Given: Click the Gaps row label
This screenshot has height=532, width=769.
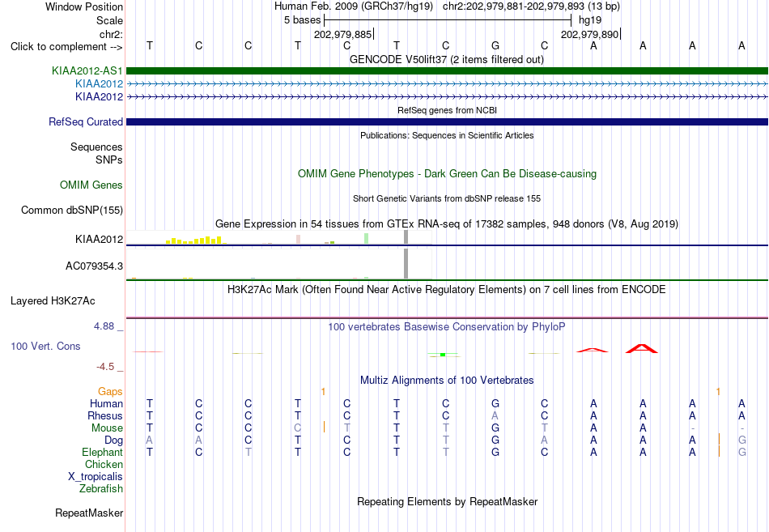Looking at the screenshot, I should 110,391.
